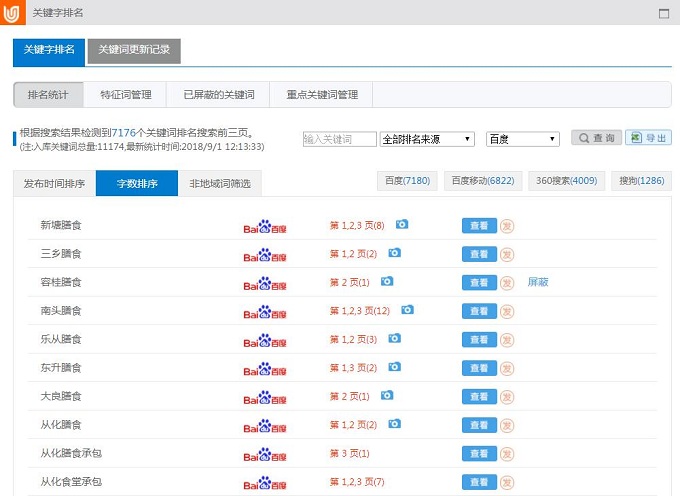Click the camera icon beside 乐从膳食 ranking
Viewport: 680px width, 496px height.
(394, 339)
